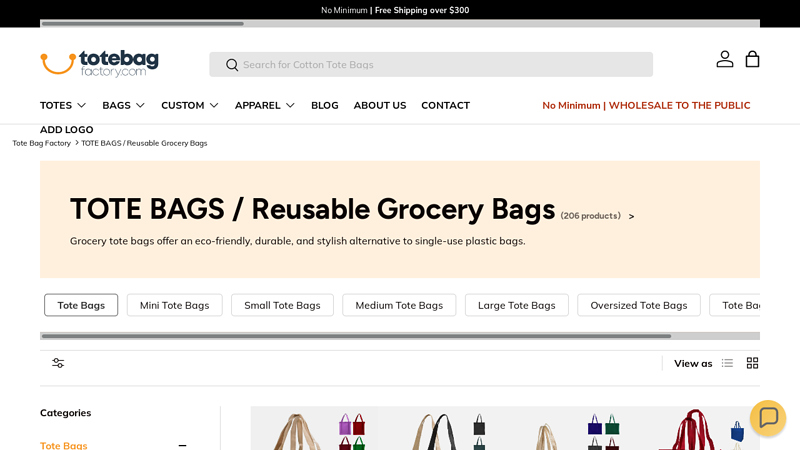Open the ABOUT US page
800x450 pixels.
[x=380, y=105]
